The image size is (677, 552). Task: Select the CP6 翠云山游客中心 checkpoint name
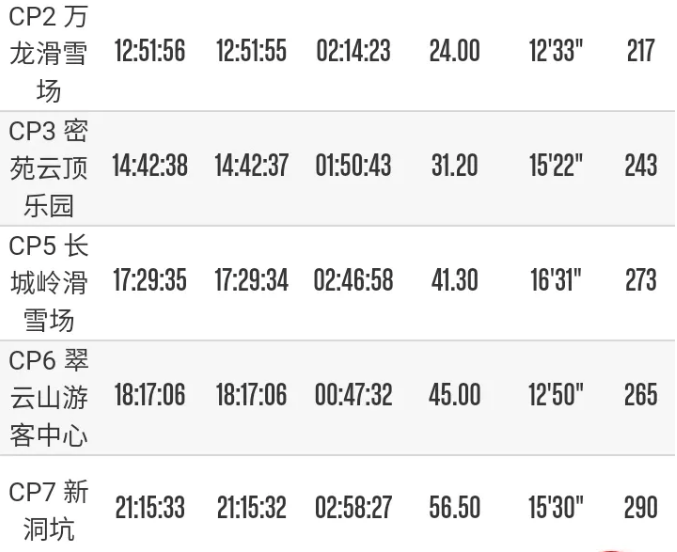49,395
